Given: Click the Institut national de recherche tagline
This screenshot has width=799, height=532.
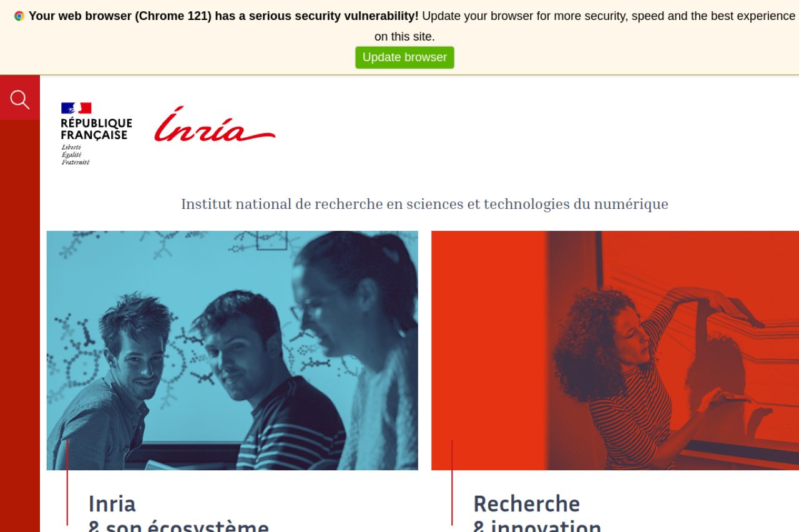Looking at the screenshot, I should [x=424, y=204].
